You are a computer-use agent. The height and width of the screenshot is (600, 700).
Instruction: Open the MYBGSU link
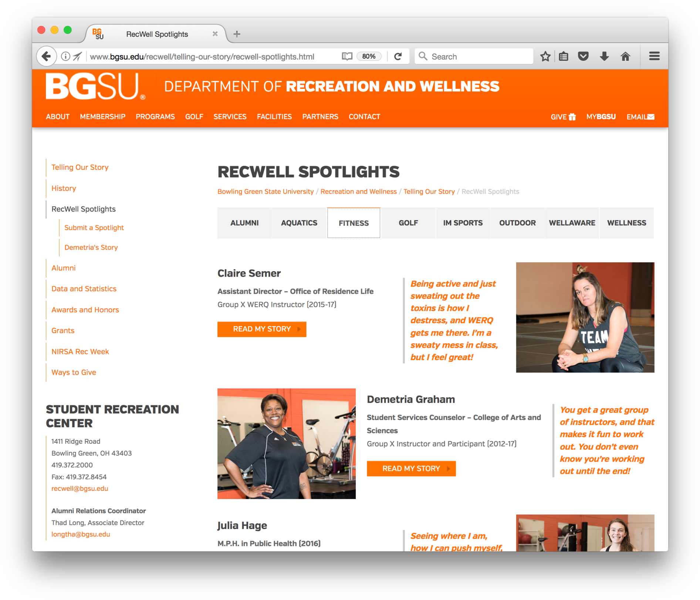[x=601, y=117]
